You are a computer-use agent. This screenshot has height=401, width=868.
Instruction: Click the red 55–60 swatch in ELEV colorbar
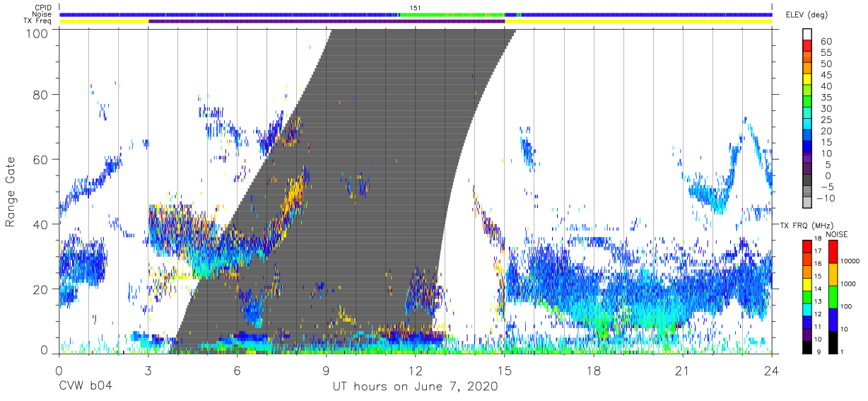coord(807,46)
